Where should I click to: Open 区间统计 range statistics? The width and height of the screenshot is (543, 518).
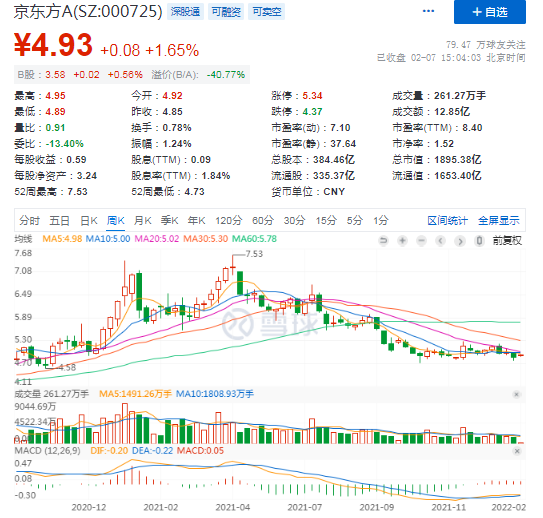pyautogui.click(x=447, y=220)
